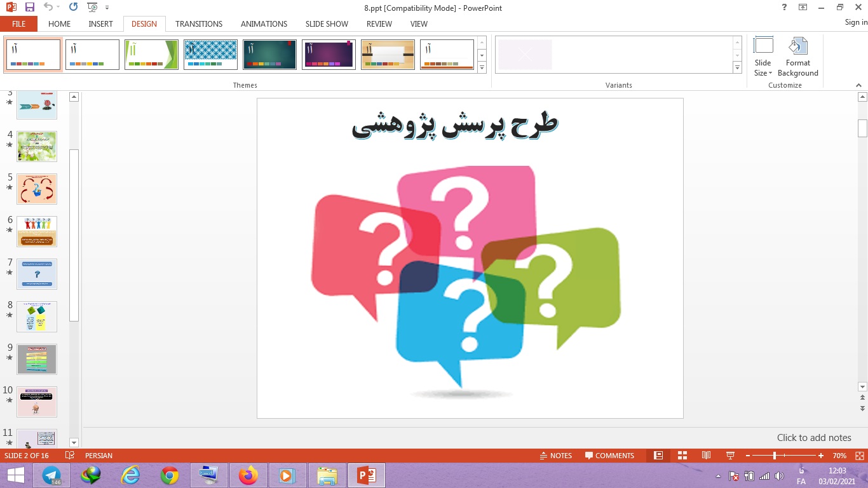Open Reading View
Viewport: 868px width, 488px height.
click(706, 455)
